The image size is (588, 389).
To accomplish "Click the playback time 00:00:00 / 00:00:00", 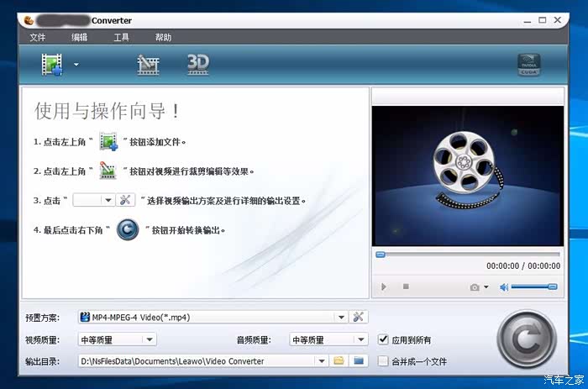I will click(523, 266).
